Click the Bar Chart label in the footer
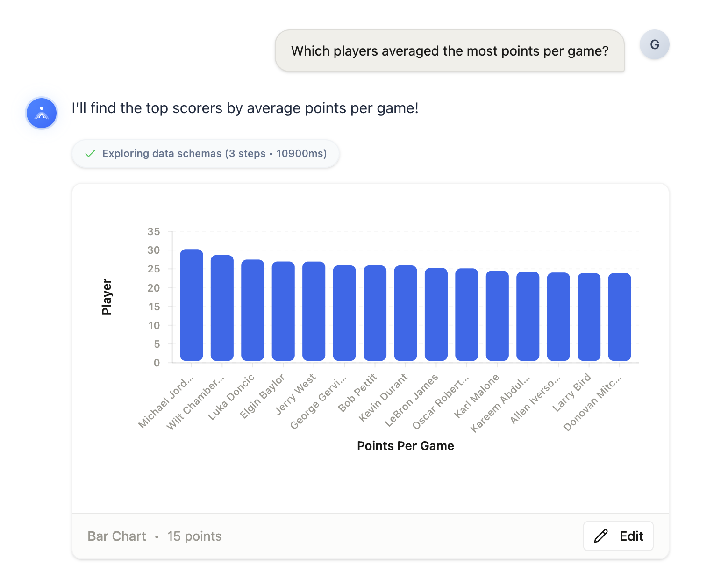728x572 pixels. [117, 536]
